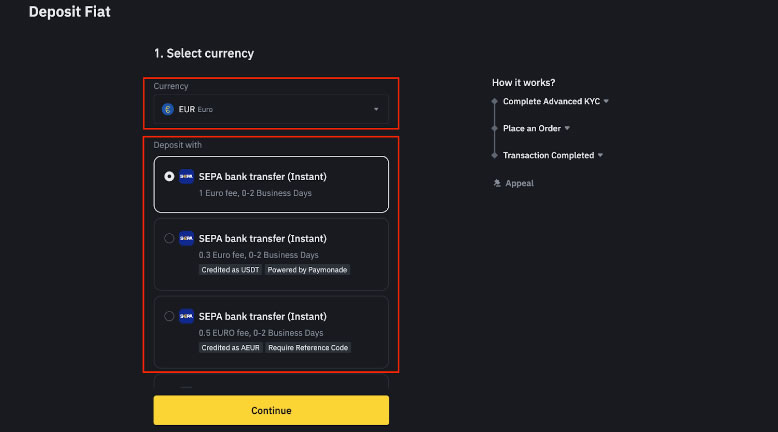Image resolution: width=778 pixels, height=432 pixels.
Task: Select the 1 Euro fee SEPA radio button
Action: pyautogui.click(x=169, y=177)
